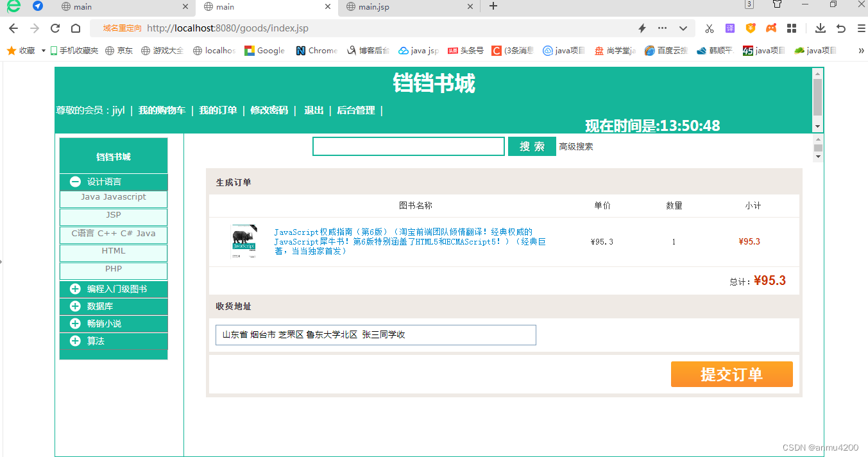
Task: Expand the 数据库 category
Action: (x=75, y=306)
